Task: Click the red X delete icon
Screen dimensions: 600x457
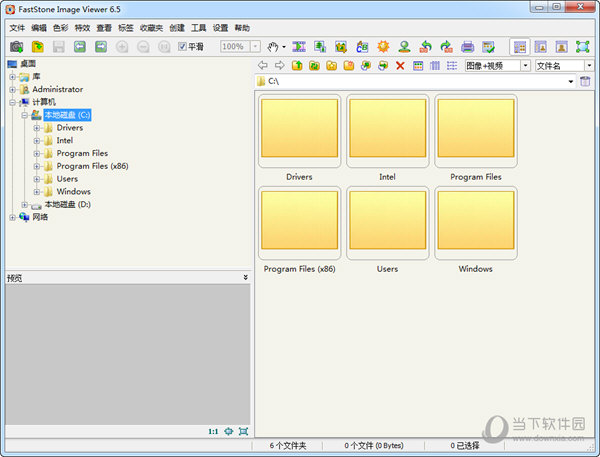Action: pos(400,65)
